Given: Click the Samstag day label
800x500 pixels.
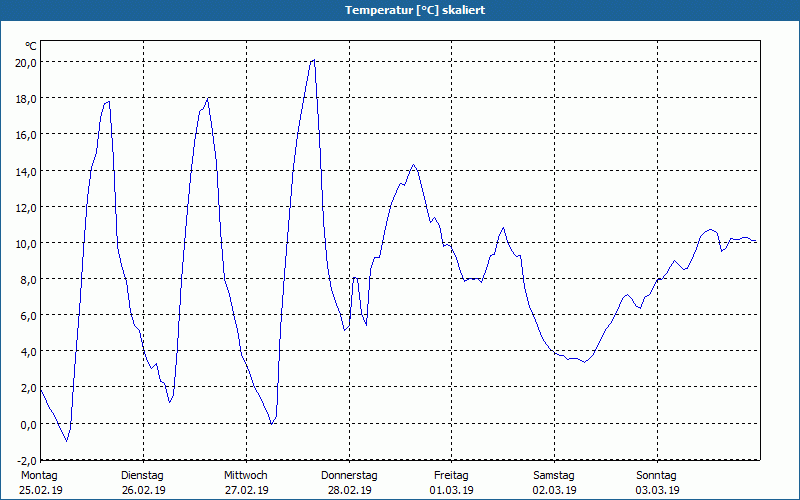Looking at the screenshot, I should click(554, 476).
